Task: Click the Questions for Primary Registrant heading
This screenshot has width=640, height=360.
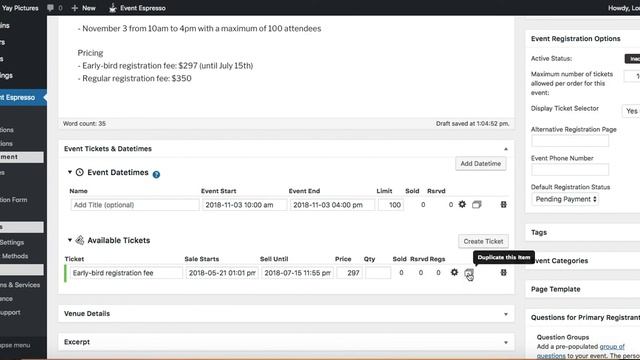Action: [x=585, y=318]
